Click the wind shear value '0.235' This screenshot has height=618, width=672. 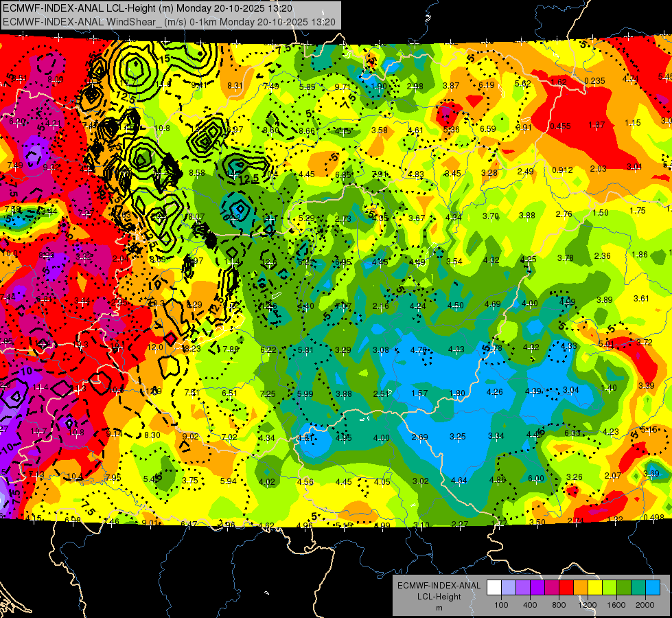(x=595, y=80)
